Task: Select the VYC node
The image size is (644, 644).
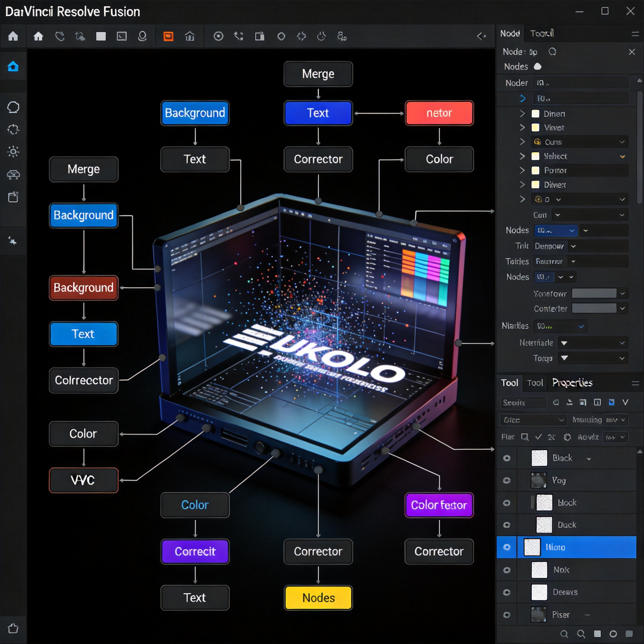Action: point(83,480)
